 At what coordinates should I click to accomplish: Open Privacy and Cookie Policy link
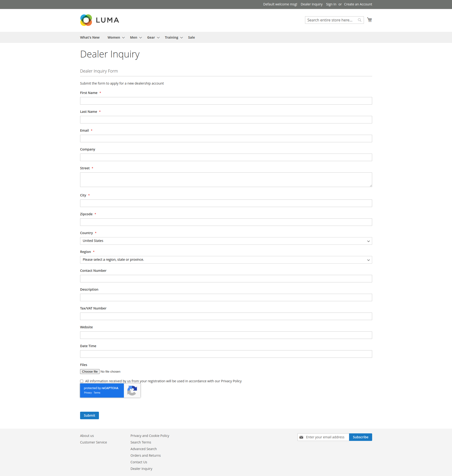pyautogui.click(x=150, y=435)
